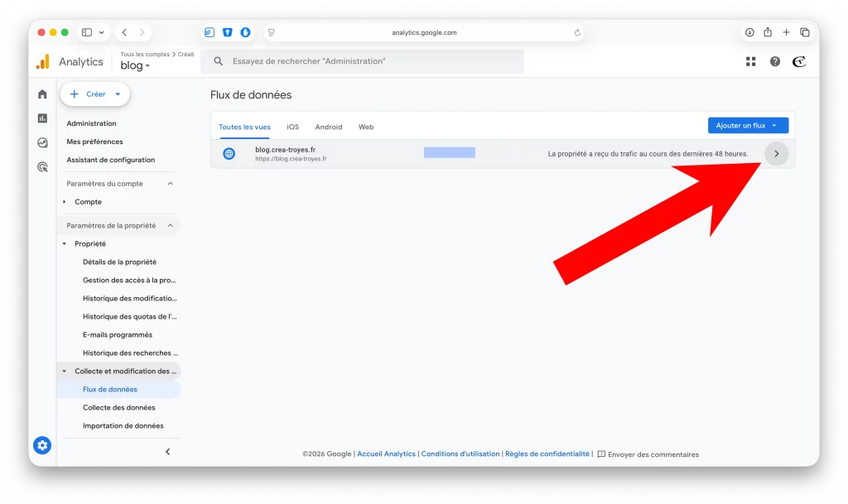The image size is (848, 504).
Task: Collapse 'Paramètres du compte' section
Action: coord(171,184)
